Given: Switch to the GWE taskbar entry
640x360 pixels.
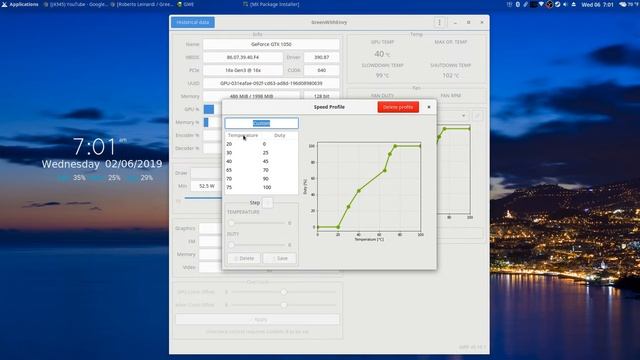Looking at the screenshot, I should 186,4.
